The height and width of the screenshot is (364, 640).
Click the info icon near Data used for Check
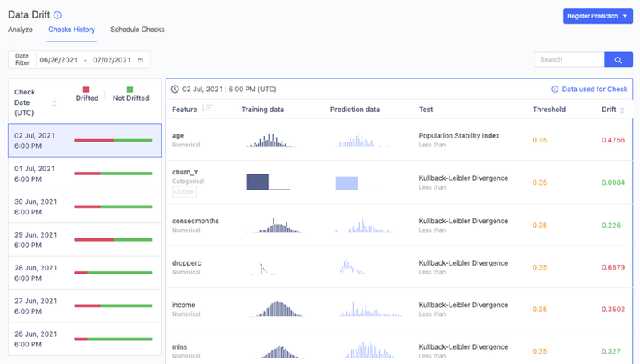coord(555,90)
